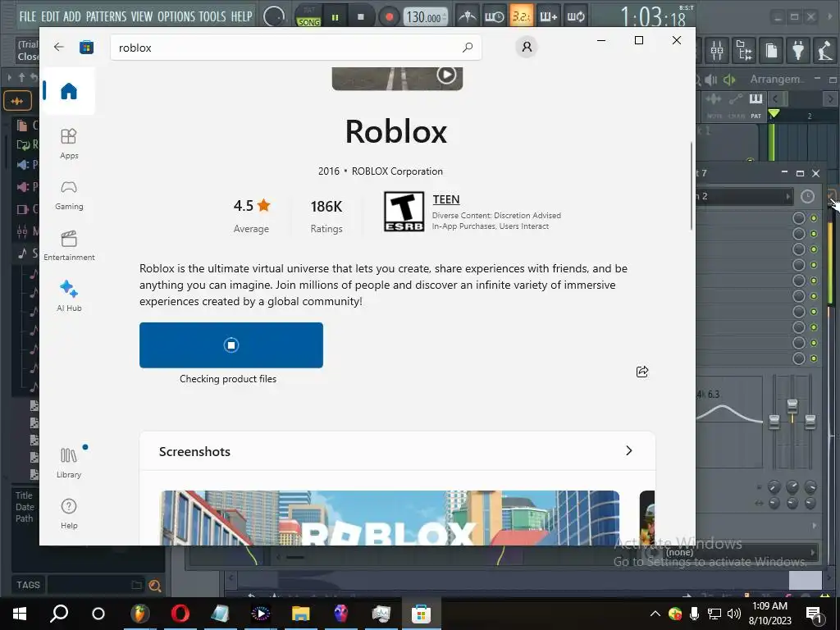Open the Store Library

tap(69, 463)
